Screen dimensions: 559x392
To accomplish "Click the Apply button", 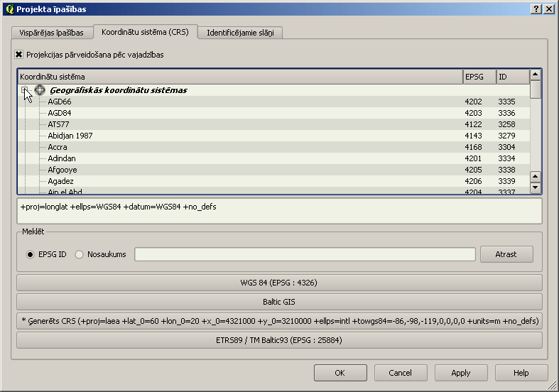I will click(460, 373).
